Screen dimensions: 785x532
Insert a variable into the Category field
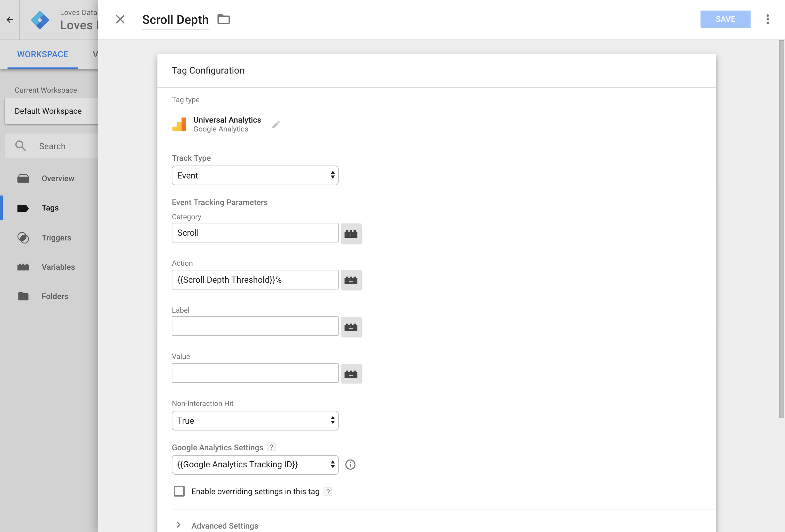[x=351, y=233]
